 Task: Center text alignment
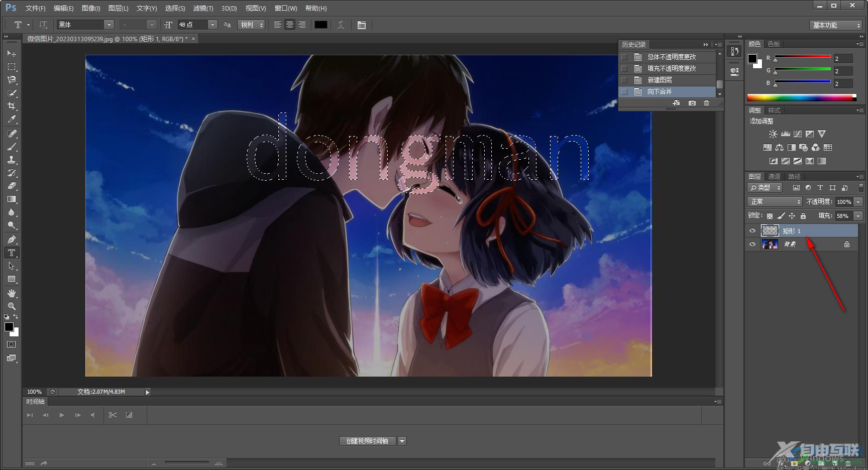pyautogui.click(x=290, y=25)
